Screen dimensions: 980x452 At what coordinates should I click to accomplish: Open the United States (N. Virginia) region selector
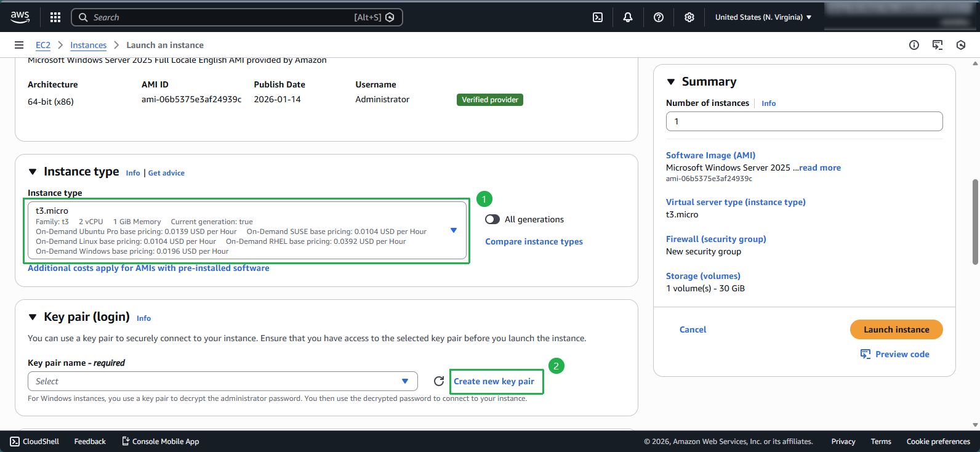point(763,17)
